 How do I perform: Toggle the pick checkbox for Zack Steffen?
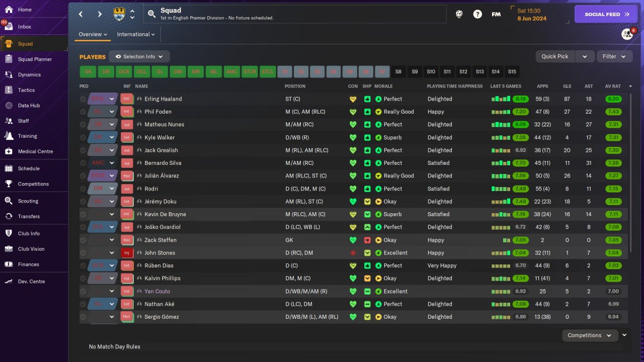pyautogui.click(x=83, y=240)
